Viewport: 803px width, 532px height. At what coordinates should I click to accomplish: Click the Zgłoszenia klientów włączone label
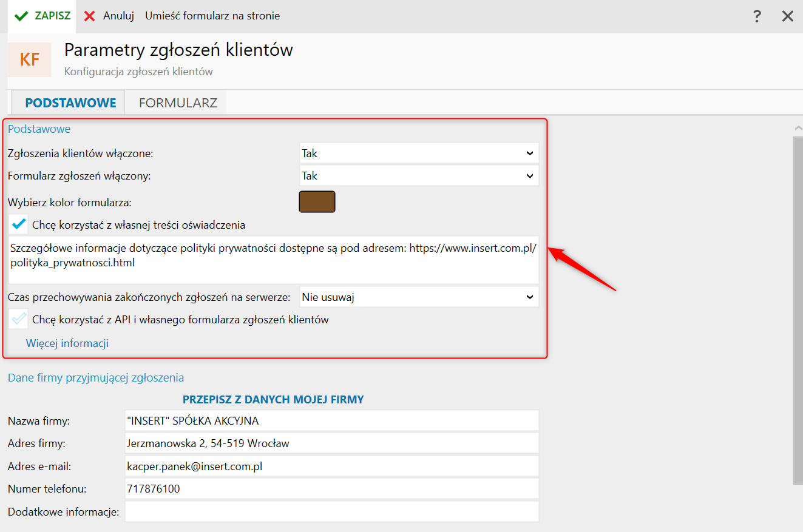point(81,154)
